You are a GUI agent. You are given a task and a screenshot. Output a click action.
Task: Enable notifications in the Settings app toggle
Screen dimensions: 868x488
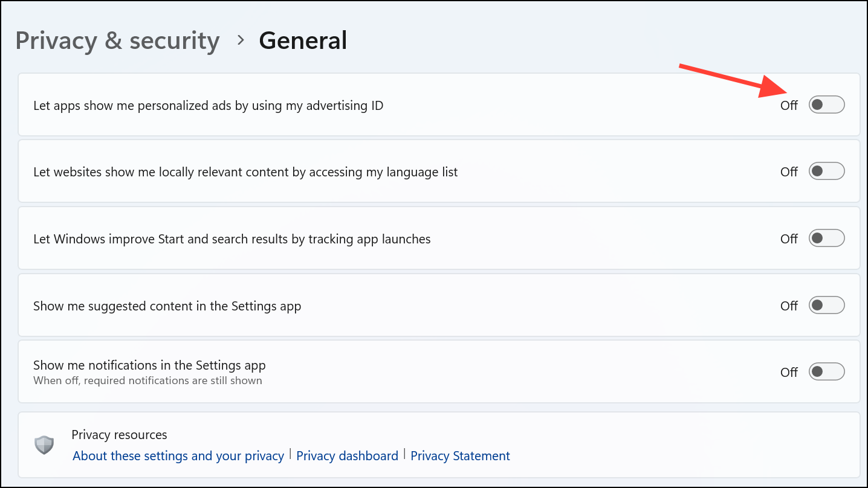click(x=826, y=372)
